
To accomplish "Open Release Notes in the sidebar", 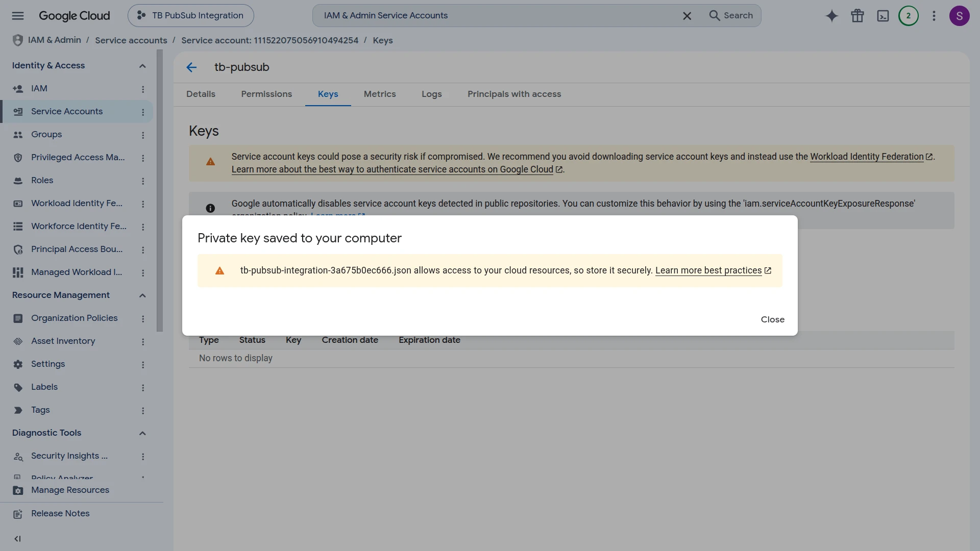I will (x=60, y=514).
